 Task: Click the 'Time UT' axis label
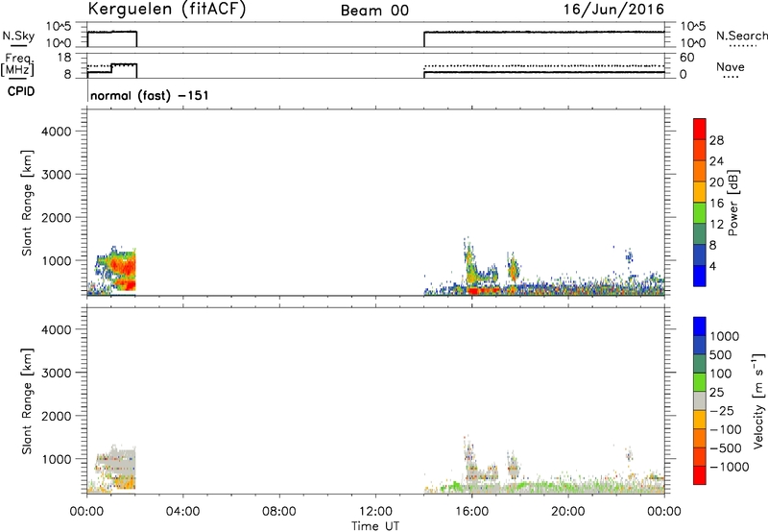[x=375, y=526]
